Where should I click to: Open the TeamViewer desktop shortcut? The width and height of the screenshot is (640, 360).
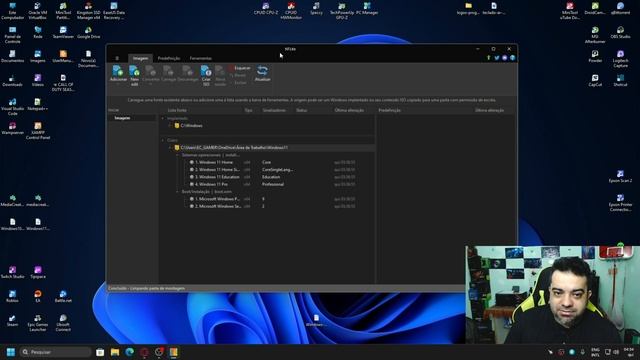click(x=63, y=33)
